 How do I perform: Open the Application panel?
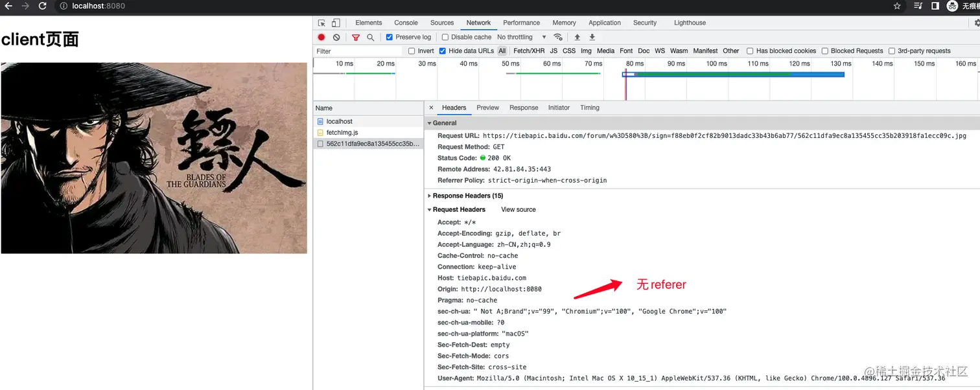coord(605,23)
